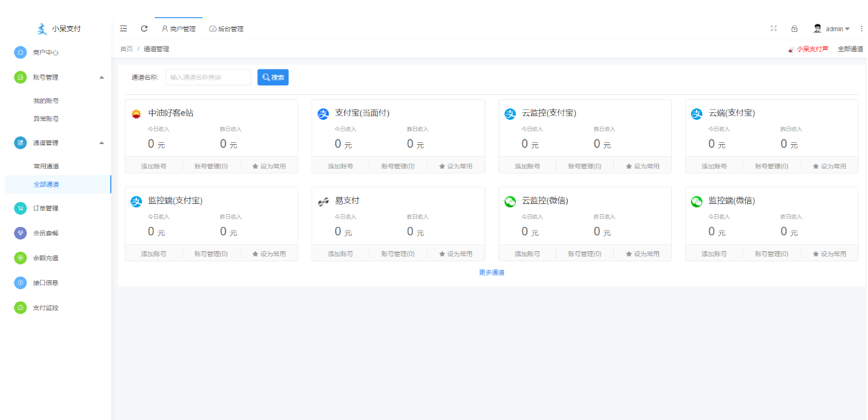
Task: Mark 监控端(微信) as commonly used
Action: point(829,254)
